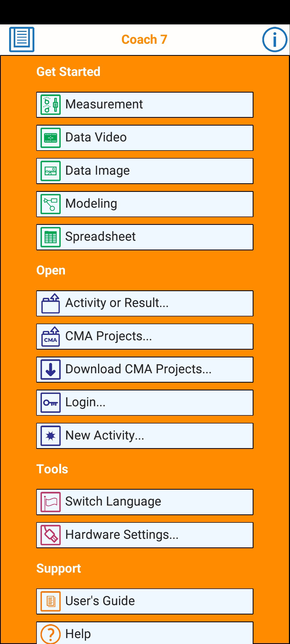This screenshot has height=644, width=290.
Task: Click the Data Image picture icon
Action: tap(50, 171)
